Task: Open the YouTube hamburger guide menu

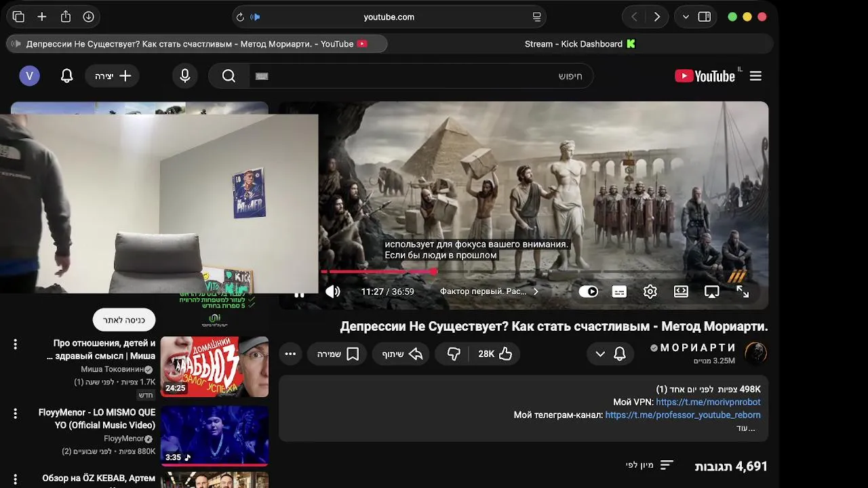Action: [755, 76]
